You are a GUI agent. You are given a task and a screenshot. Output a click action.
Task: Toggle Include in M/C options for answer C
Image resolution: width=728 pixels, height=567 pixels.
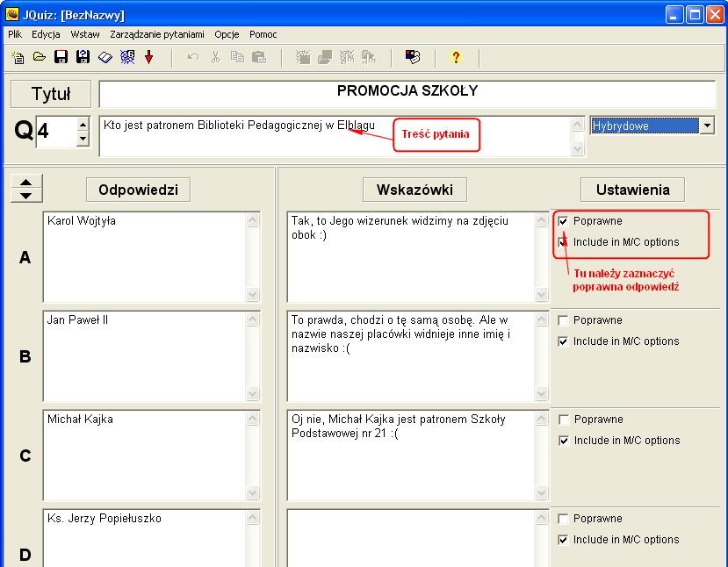click(564, 441)
